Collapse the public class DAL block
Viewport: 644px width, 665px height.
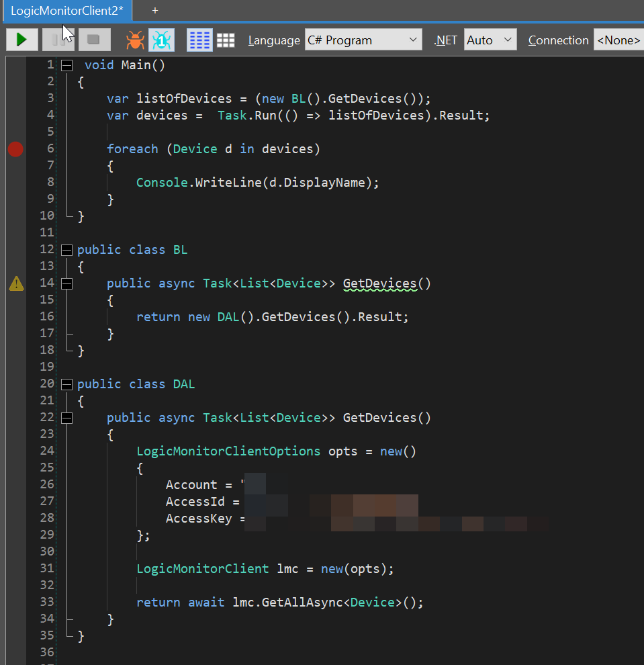click(x=66, y=384)
